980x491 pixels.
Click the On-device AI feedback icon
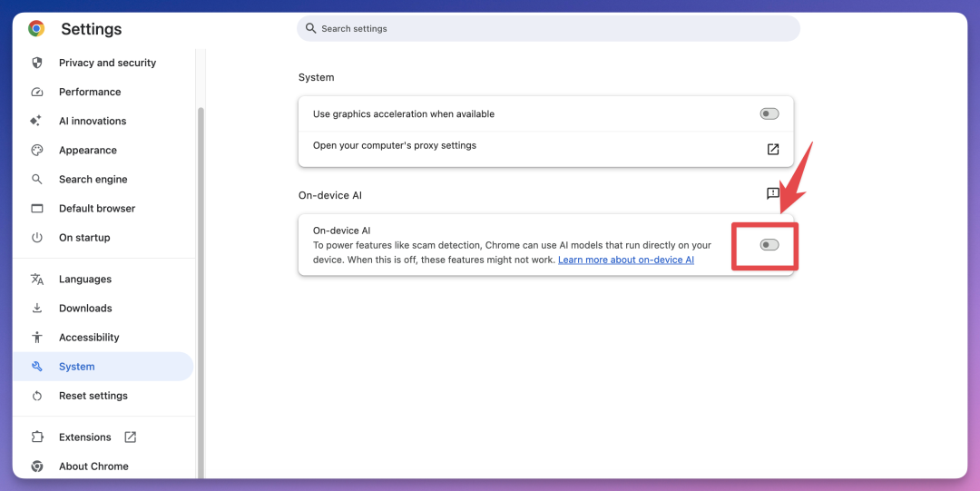(773, 194)
